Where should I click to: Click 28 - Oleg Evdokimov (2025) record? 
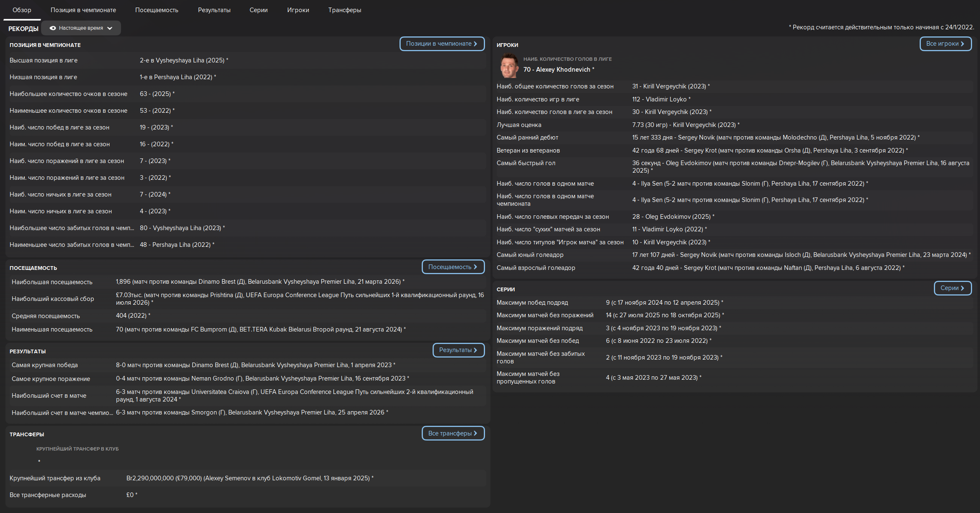pos(673,217)
